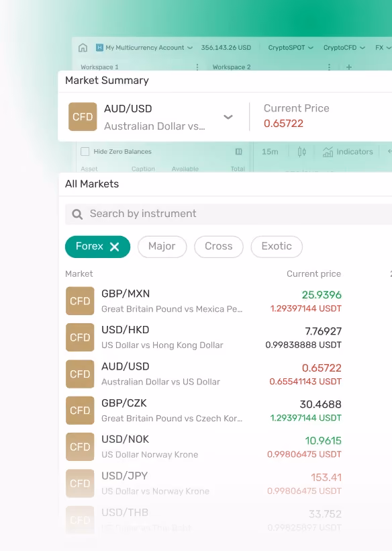Viewport: 392px width, 551px height.
Task: Enable Hide Zero Balances checkbox
Action: tap(85, 151)
